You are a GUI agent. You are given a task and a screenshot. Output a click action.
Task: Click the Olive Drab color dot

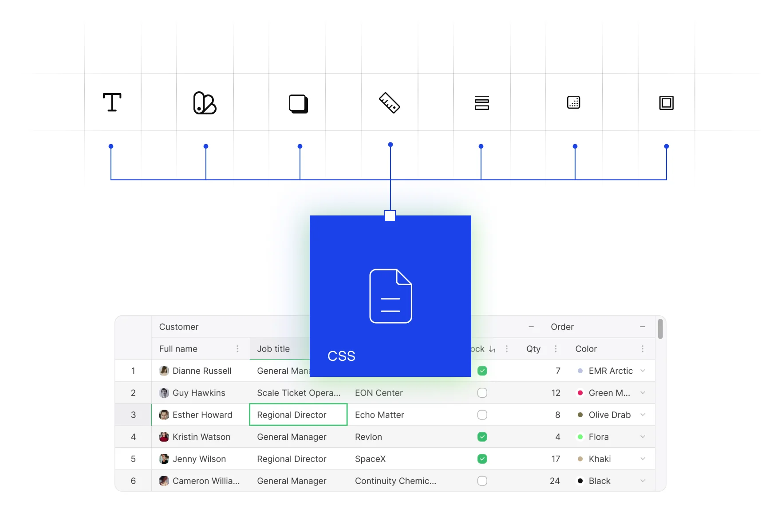(580, 415)
